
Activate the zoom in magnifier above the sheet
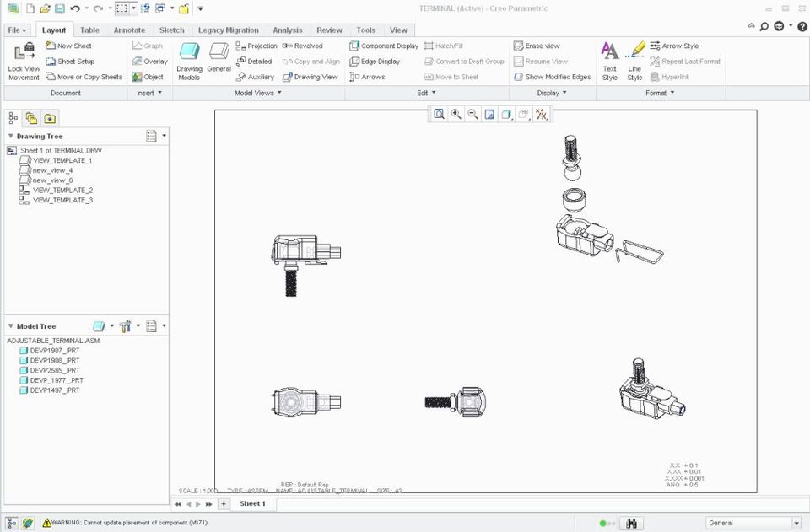(x=456, y=114)
